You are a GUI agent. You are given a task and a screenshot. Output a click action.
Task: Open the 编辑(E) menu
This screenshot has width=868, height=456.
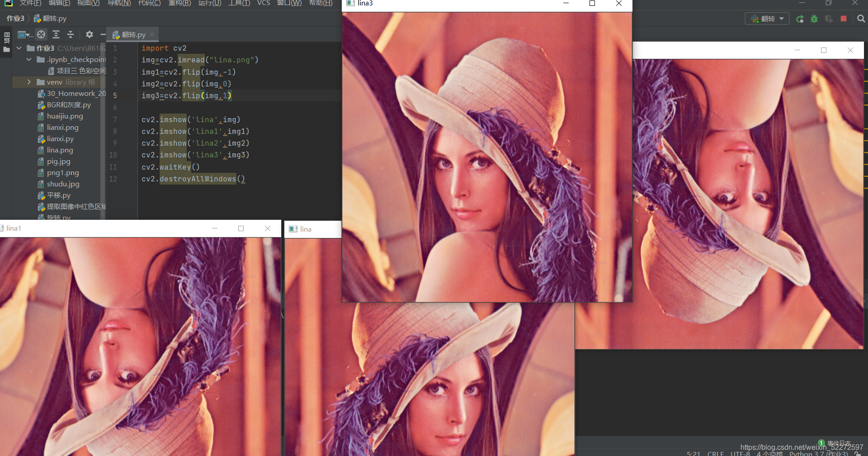click(x=60, y=3)
